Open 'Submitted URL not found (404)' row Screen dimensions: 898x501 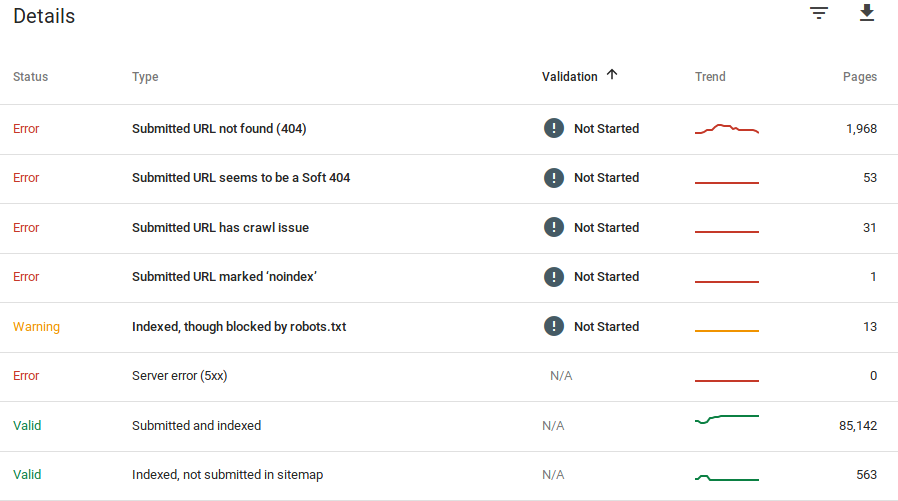click(x=219, y=129)
